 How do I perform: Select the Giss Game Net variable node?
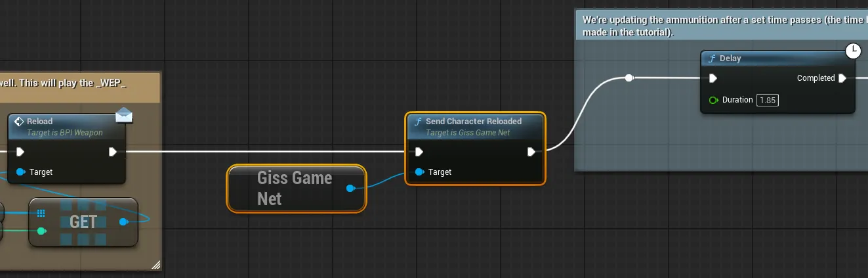(297, 189)
